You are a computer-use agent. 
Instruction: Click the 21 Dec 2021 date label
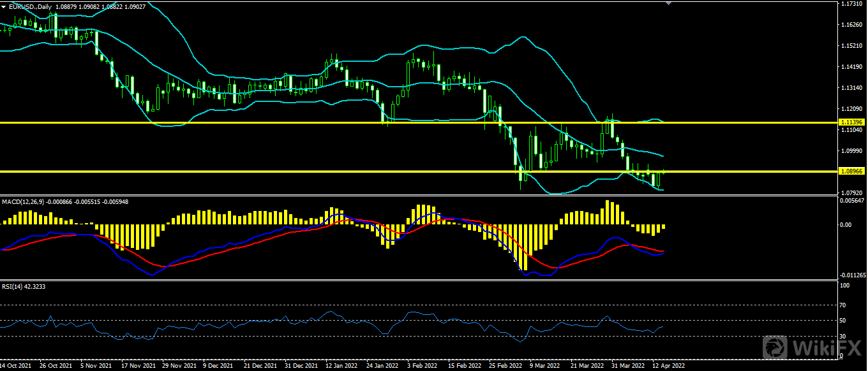260,367
